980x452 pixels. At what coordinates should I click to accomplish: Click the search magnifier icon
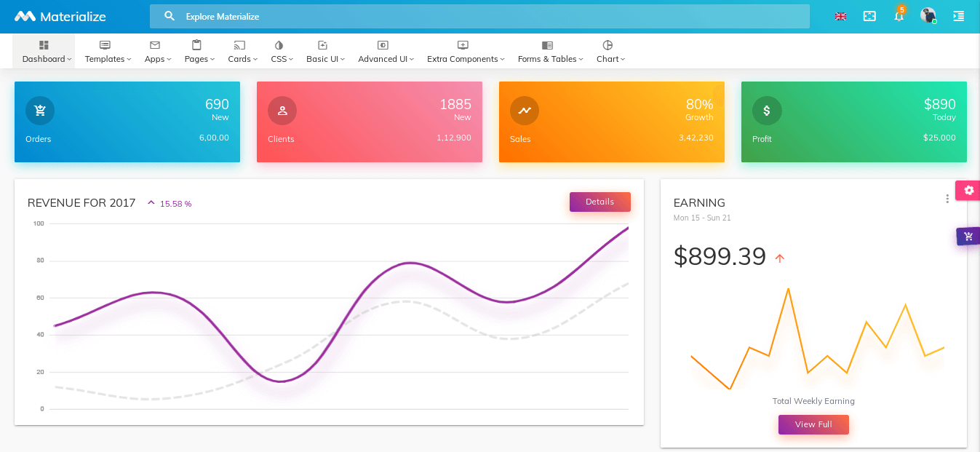pyautogui.click(x=170, y=16)
